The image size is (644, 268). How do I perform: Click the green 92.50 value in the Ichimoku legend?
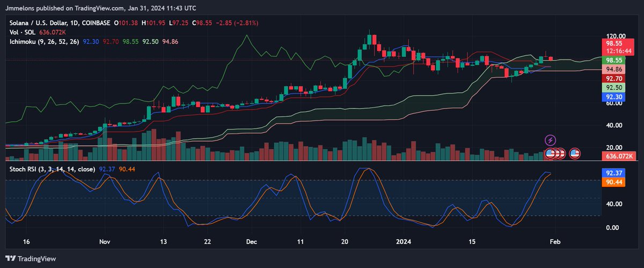151,41
